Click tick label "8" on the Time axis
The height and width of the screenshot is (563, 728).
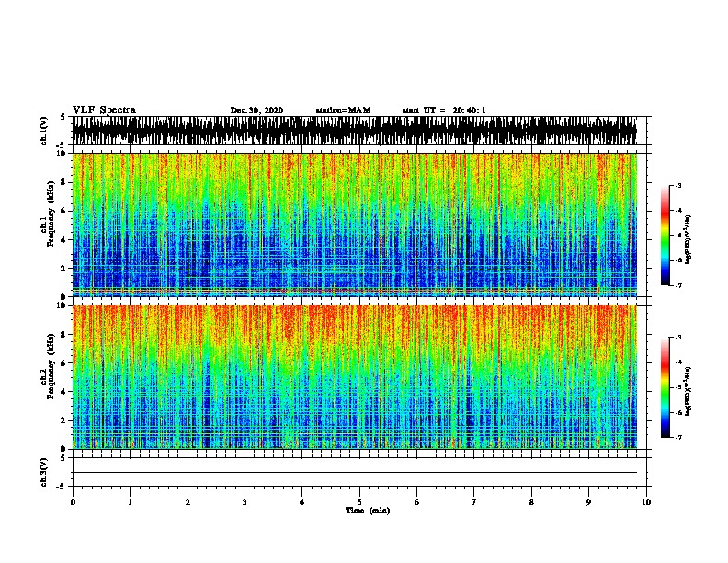coord(531,502)
